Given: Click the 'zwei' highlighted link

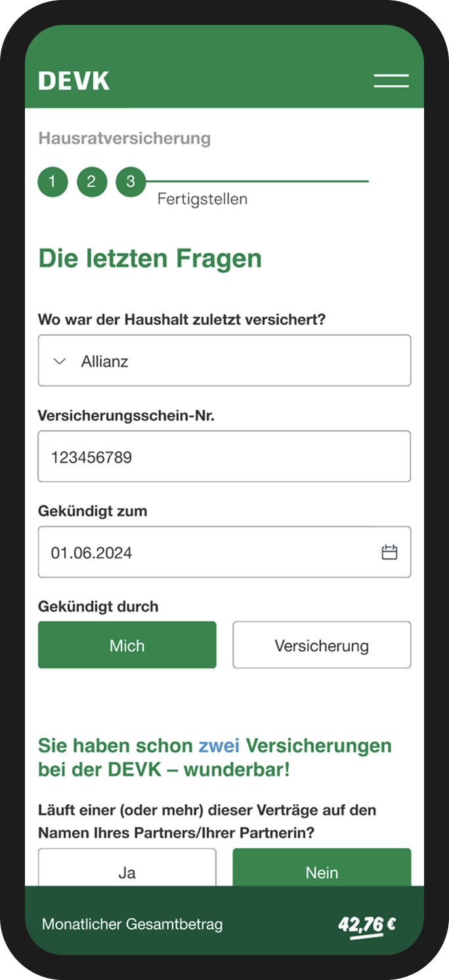Looking at the screenshot, I should click(219, 746).
